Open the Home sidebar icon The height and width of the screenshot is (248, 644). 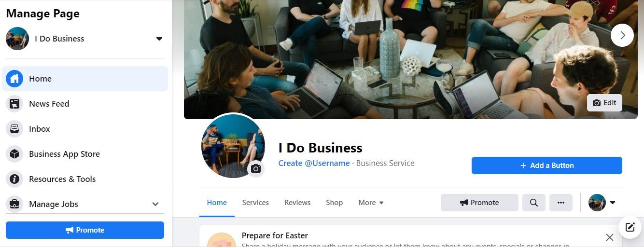click(14, 79)
